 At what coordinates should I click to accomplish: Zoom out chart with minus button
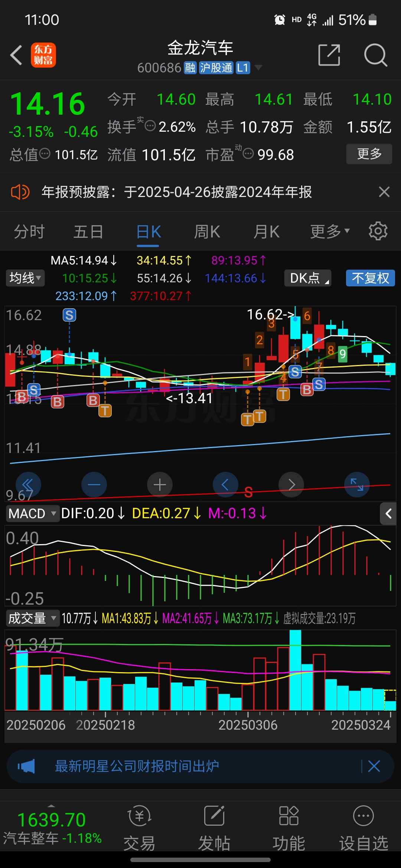pos(94,484)
